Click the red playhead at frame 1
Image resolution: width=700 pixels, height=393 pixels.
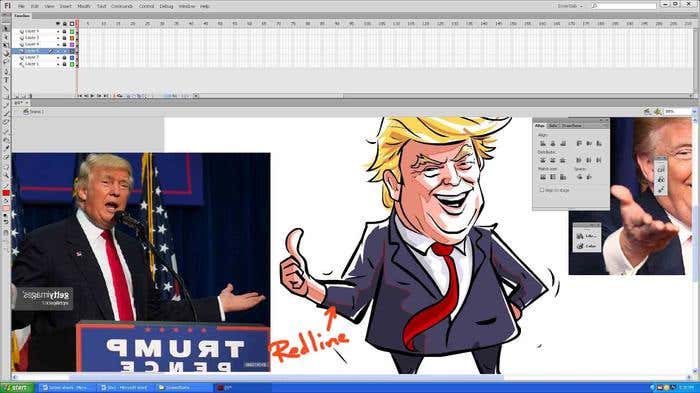[77, 23]
